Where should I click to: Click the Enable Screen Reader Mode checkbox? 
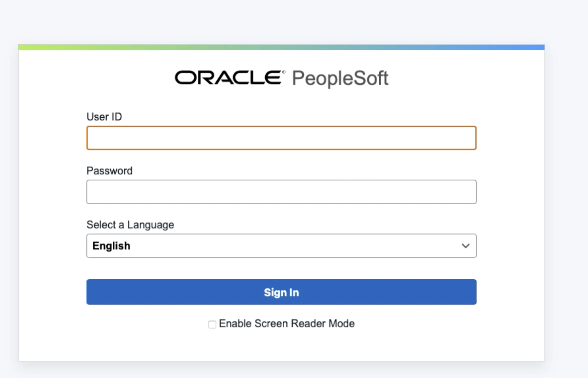pyautogui.click(x=212, y=324)
